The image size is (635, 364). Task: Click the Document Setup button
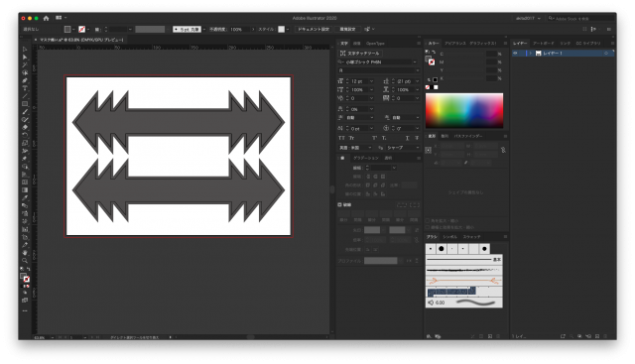click(x=314, y=29)
